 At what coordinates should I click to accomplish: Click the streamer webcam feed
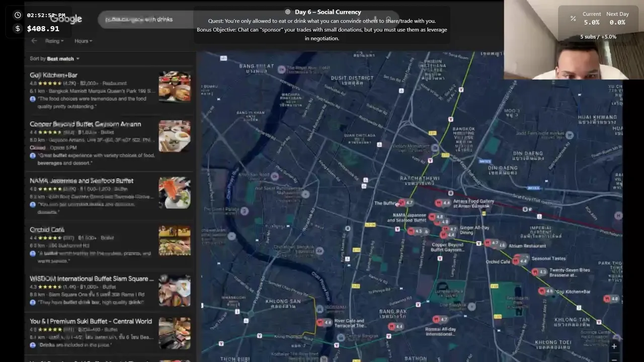[x=574, y=40]
